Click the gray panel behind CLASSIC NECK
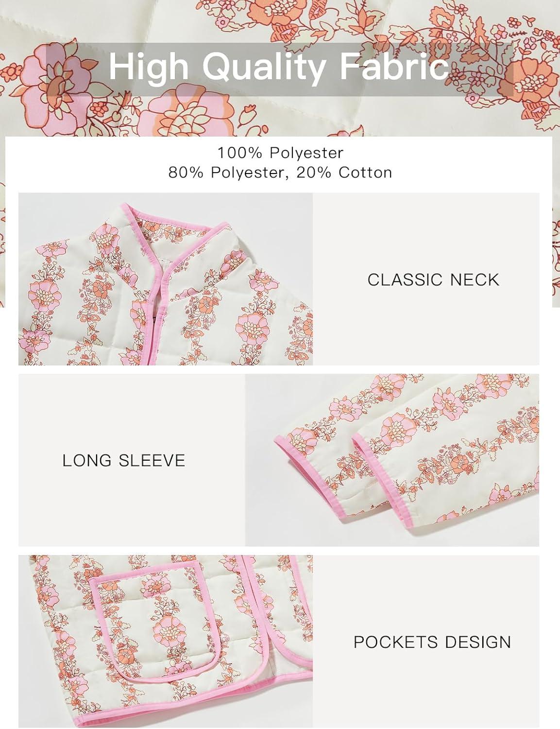This screenshot has width=560, height=729. (x=426, y=279)
